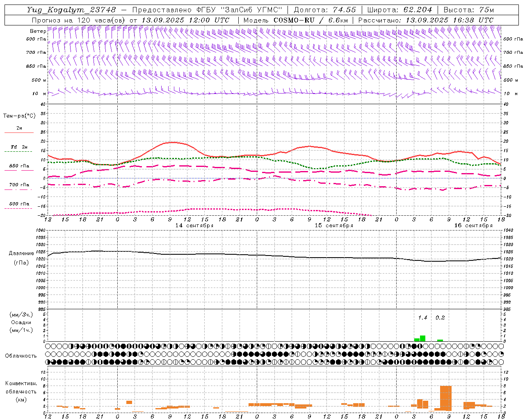Click the Высота: 75м header field
The width and height of the screenshot is (525, 420).
pyautogui.click(x=469, y=10)
